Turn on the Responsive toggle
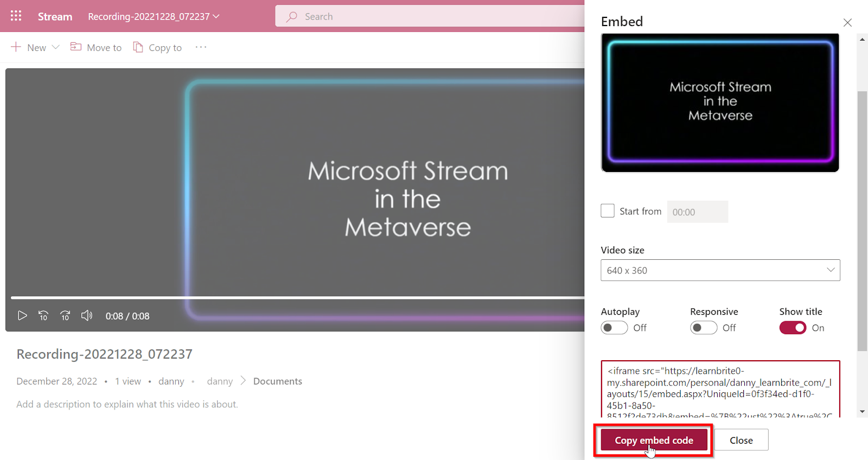The height and width of the screenshot is (460, 868). coord(704,328)
